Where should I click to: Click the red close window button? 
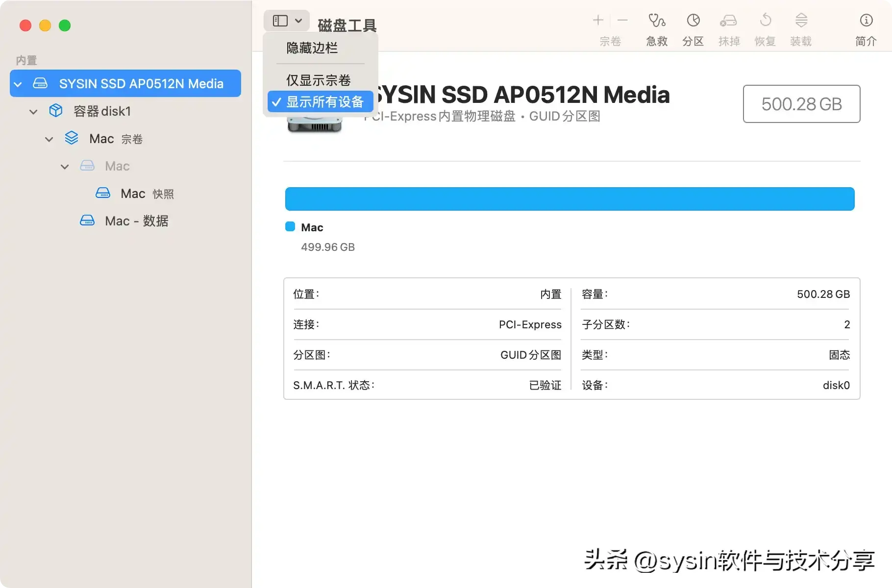(25, 25)
